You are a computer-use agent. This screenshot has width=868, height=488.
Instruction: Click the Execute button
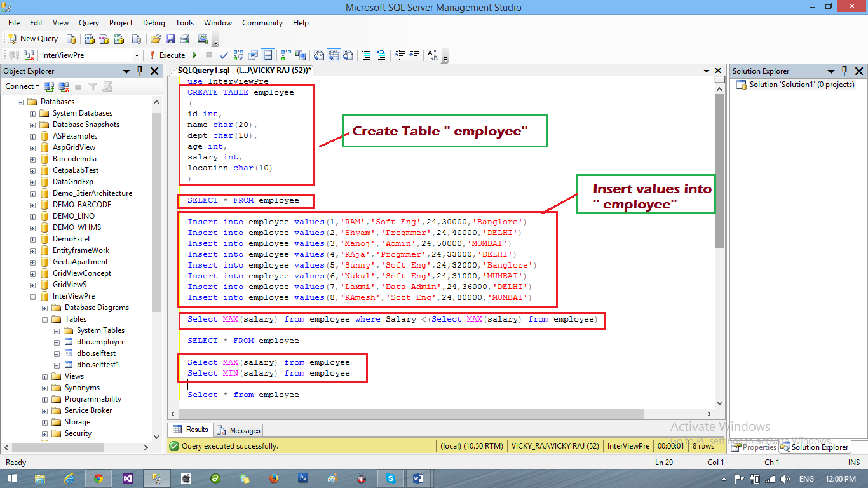[x=168, y=55]
